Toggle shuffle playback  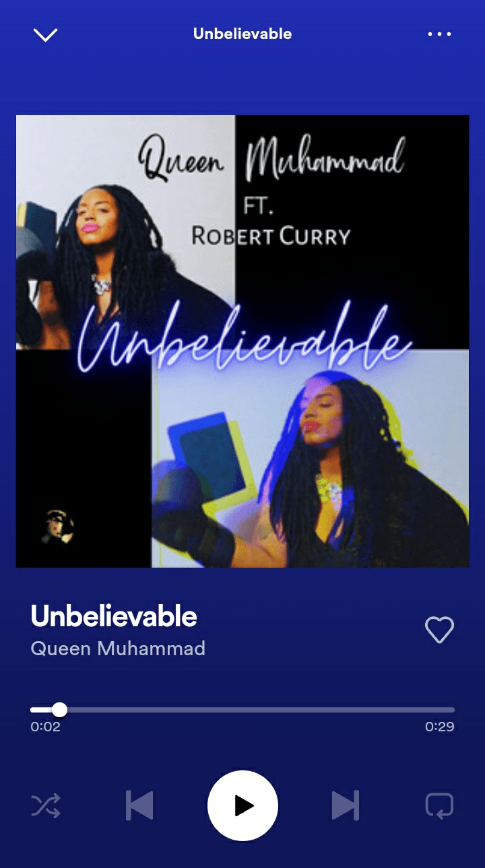tap(46, 805)
